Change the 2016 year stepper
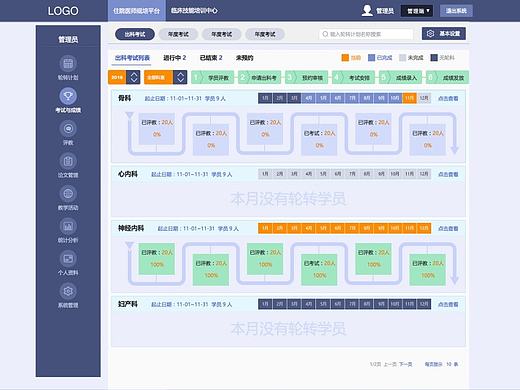 (133, 77)
